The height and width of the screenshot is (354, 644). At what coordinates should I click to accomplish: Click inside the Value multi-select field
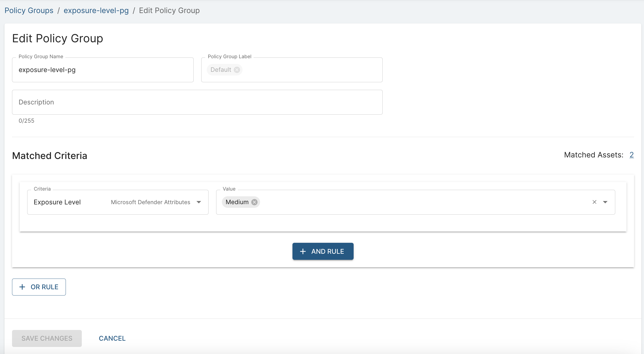418,202
